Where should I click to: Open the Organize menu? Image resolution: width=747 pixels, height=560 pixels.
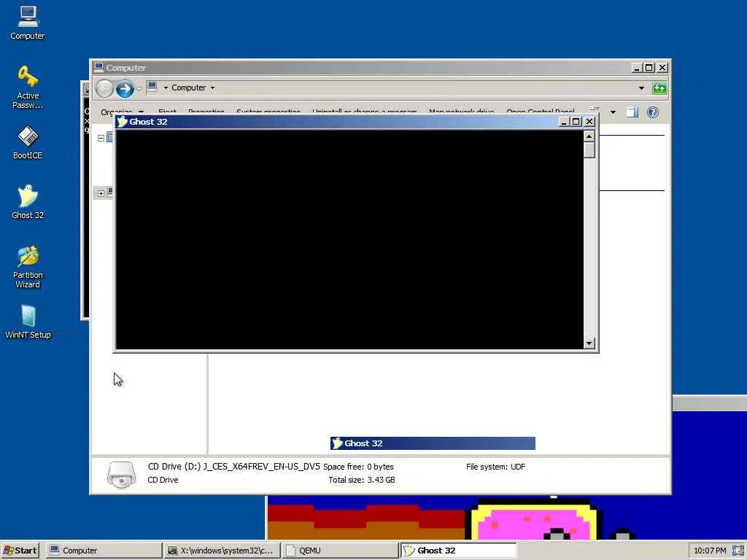pos(122,112)
